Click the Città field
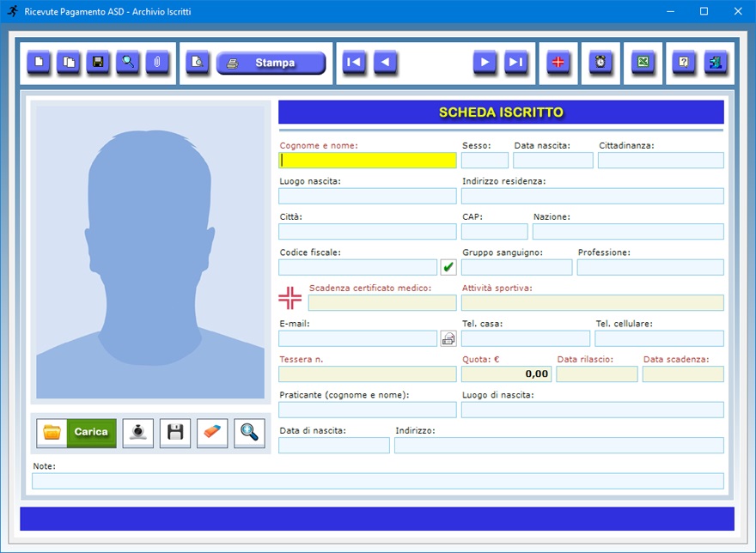This screenshot has width=756, height=553. (368, 232)
